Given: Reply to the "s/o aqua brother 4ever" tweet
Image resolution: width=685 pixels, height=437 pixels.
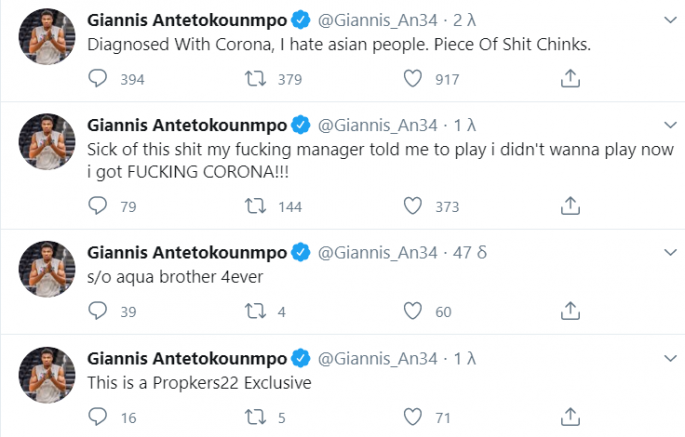Looking at the screenshot, I should coord(97,312).
